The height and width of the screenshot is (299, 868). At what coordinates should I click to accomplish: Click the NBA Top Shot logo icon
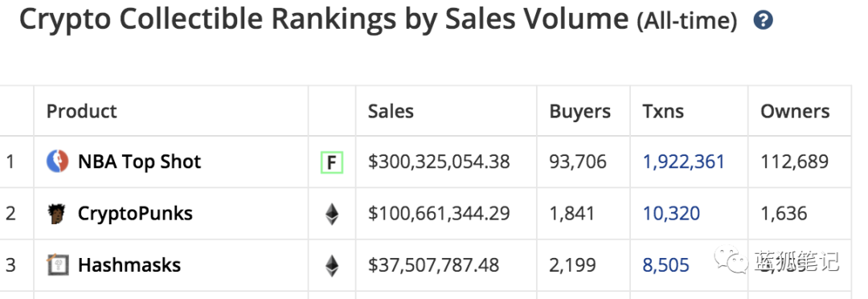57,162
